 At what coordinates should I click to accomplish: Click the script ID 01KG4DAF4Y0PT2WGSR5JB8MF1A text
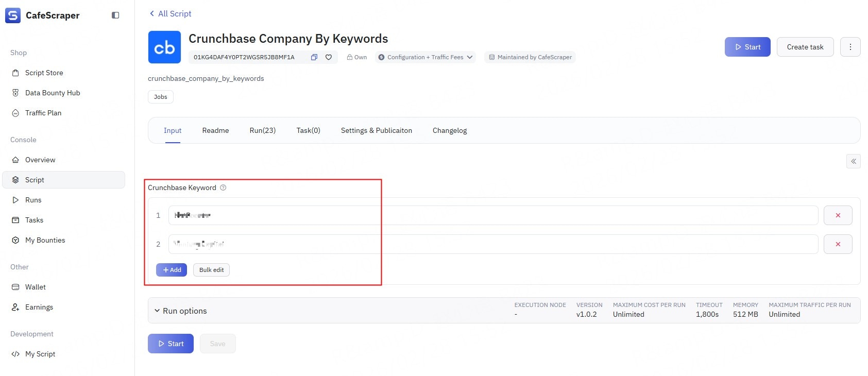click(x=244, y=57)
